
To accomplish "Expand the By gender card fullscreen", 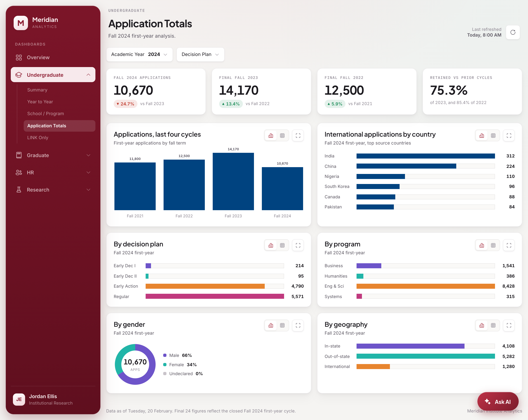I will [x=298, y=325].
